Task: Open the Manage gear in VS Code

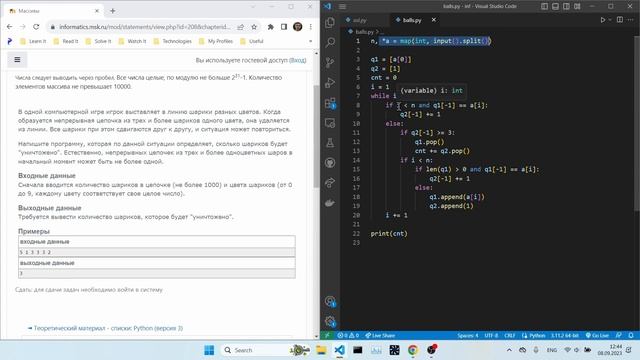Action: pyautogui.click(x=330, y=321)
